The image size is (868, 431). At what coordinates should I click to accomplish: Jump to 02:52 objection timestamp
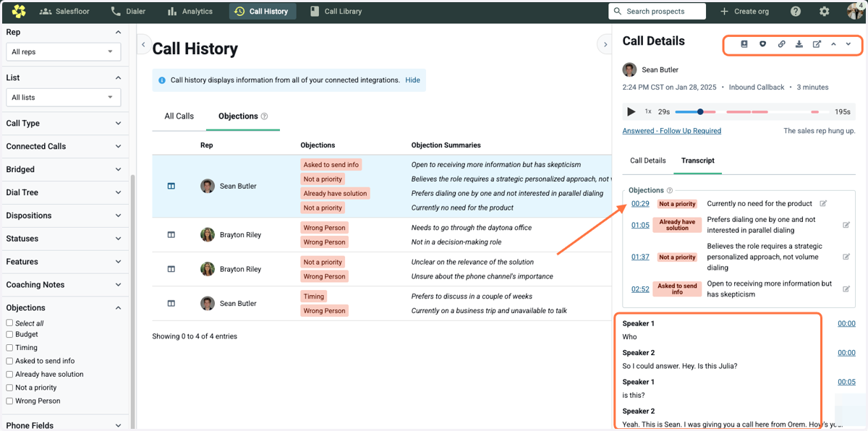click(640, 289)
